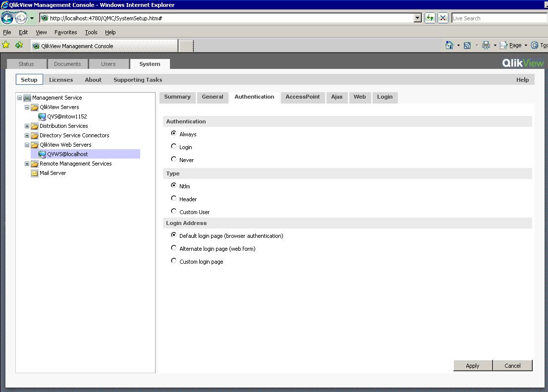Open the Supporting Tasks section

tap(138, 80)
